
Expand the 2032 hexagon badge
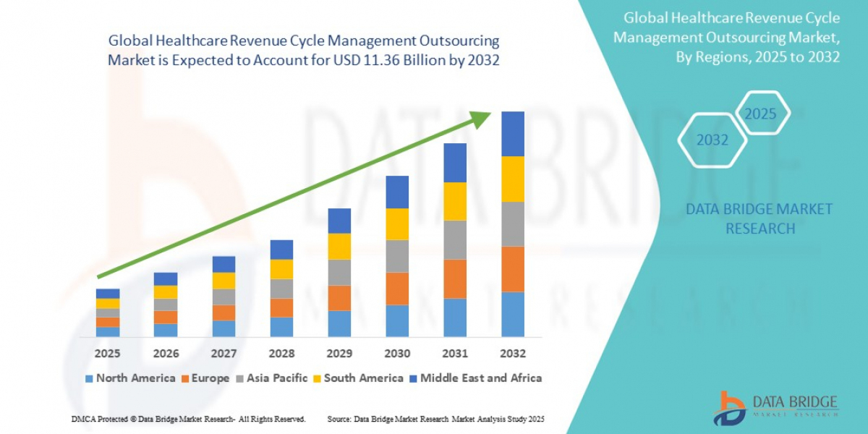(712, 140)
